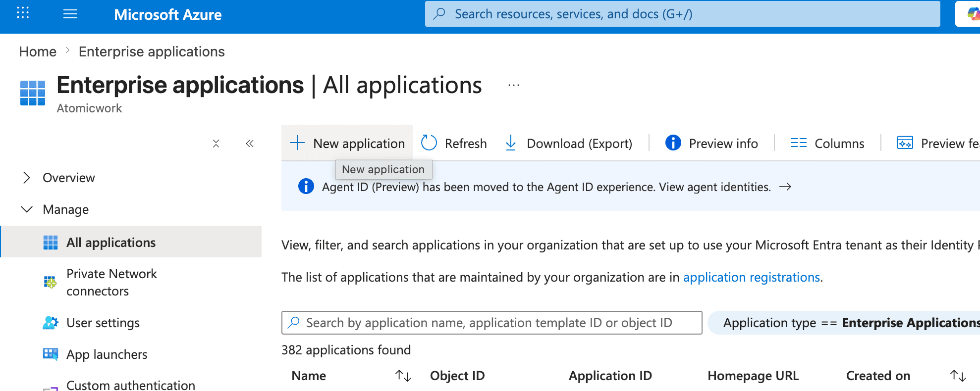
Task: Click the Name column header text
Action: (309, 376)
